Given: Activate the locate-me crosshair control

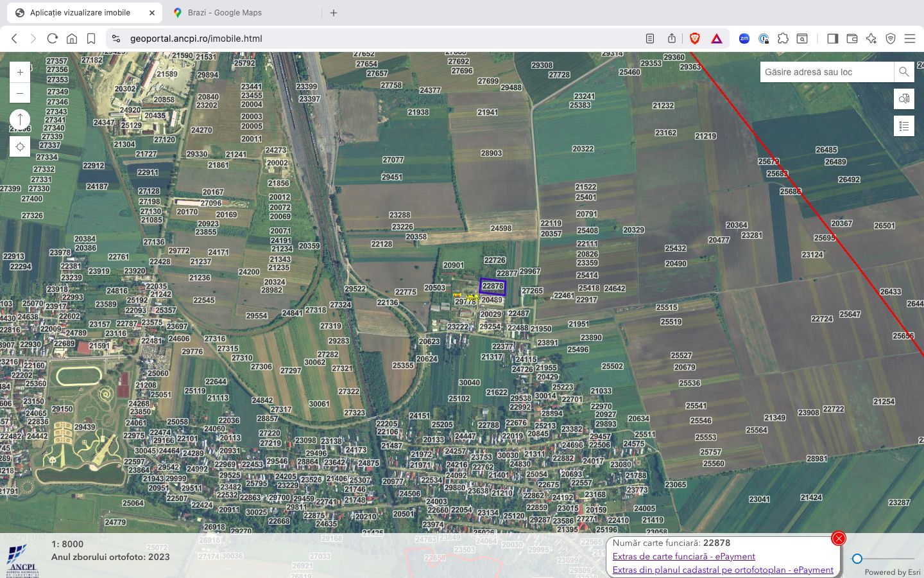Looking at the screenshot, I should coord(20,146).
